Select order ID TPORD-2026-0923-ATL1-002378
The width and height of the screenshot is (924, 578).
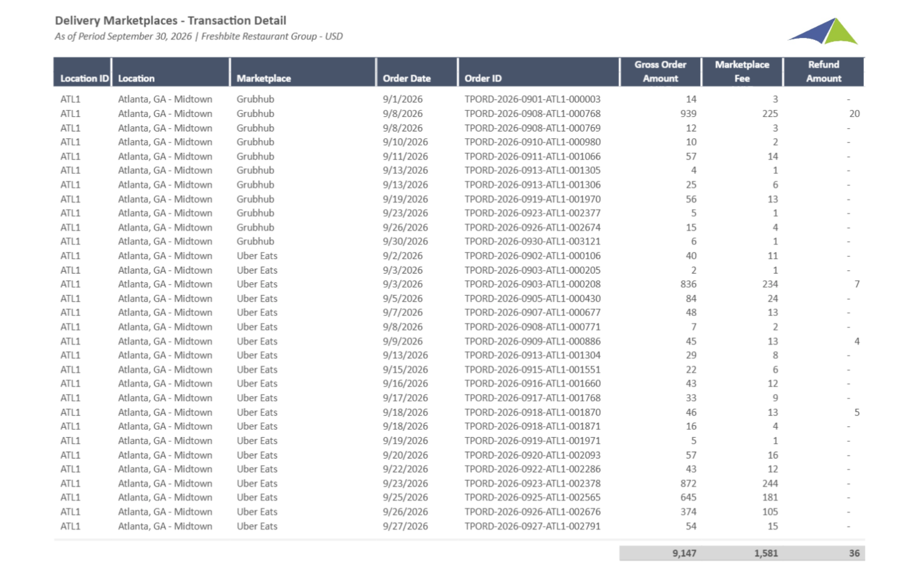[532, 483]
